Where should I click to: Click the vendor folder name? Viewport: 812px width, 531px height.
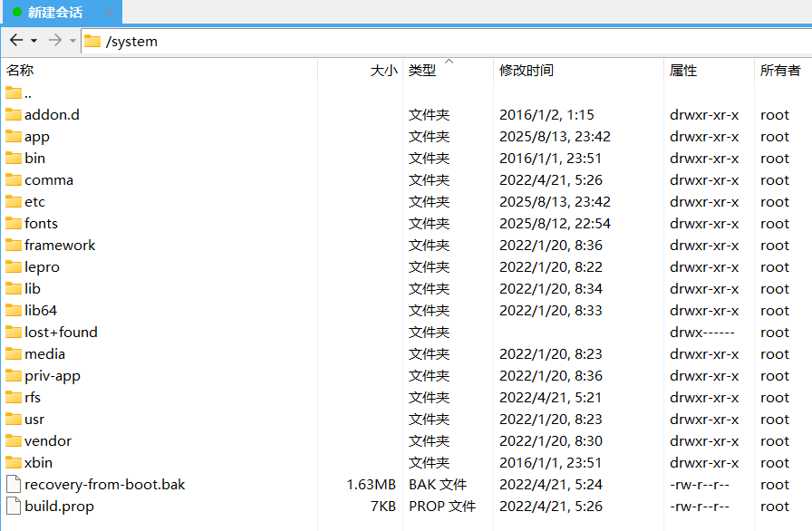48,441
